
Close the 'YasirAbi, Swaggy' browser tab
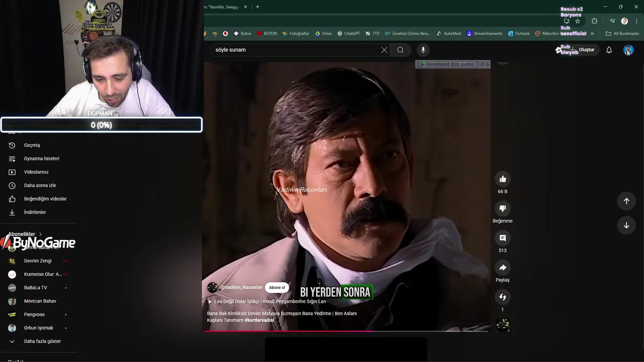click(246, 7)
